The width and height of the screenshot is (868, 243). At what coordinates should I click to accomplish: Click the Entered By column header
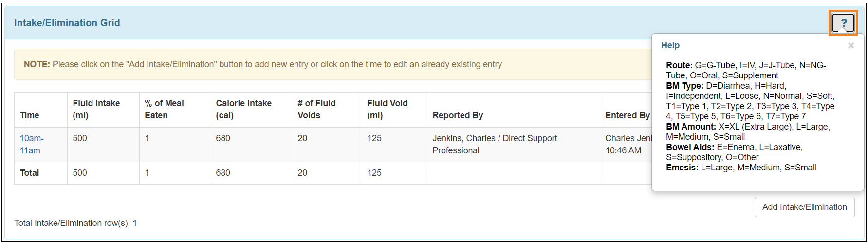(x=627, y=115)
